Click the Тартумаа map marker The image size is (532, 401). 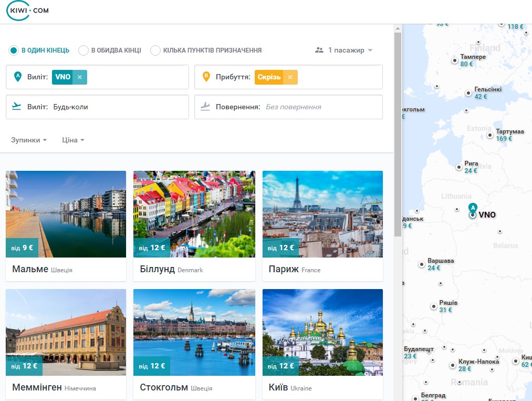click(490, 135)
